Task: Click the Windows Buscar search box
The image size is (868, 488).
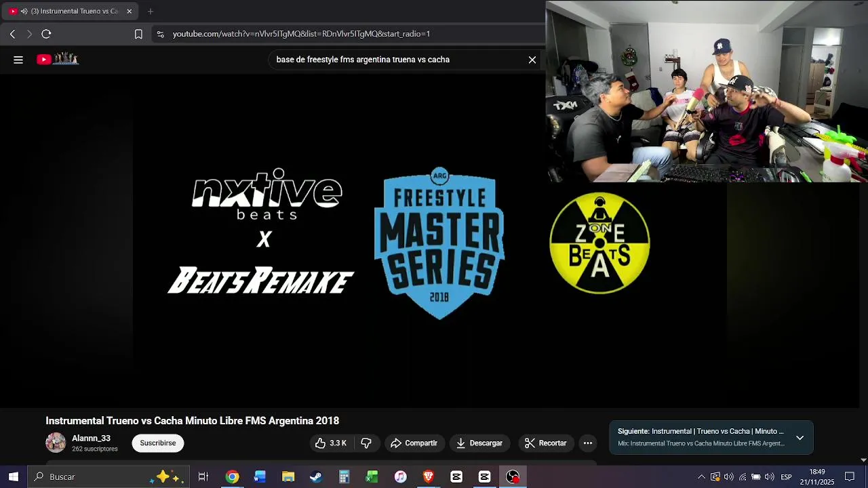Action: (108, 477)
